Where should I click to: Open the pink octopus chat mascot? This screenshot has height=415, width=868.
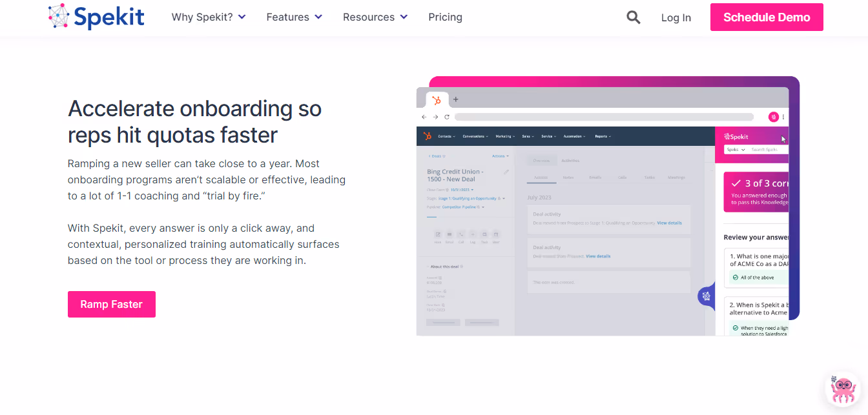[843, 389]
